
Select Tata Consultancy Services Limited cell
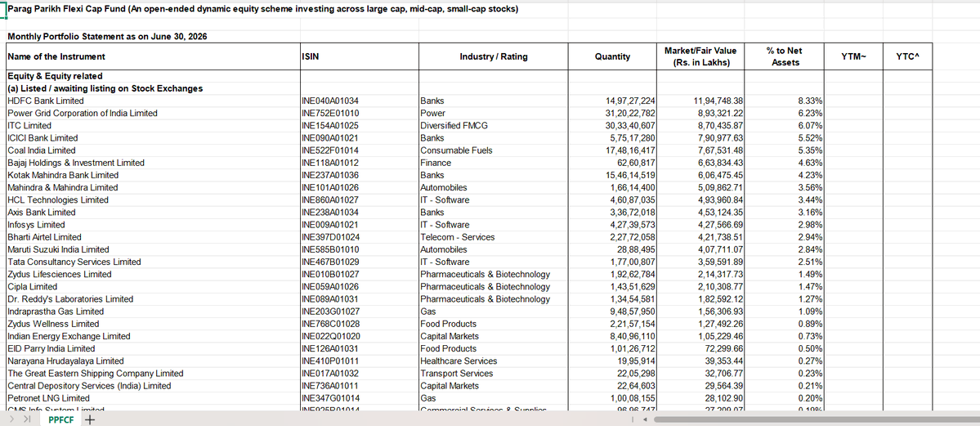click(153, 262)
